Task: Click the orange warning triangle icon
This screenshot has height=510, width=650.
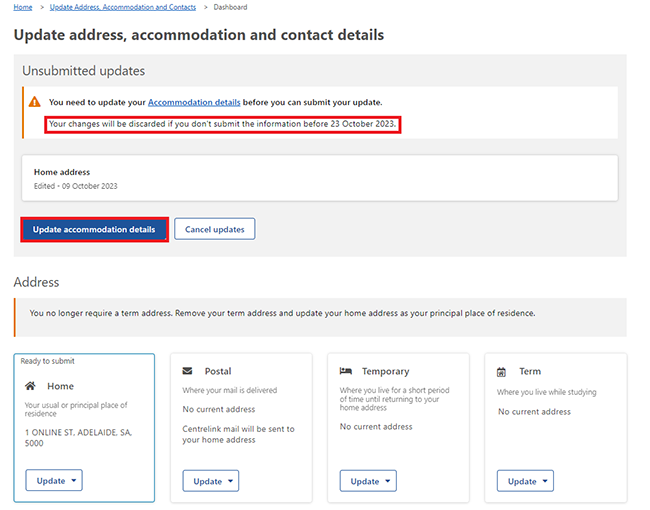Action: coord(35,102)
